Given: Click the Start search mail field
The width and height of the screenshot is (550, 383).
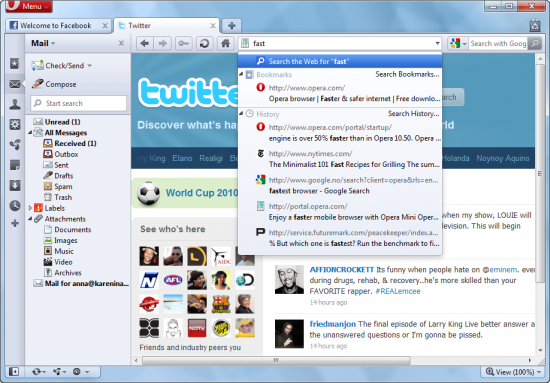Looking at the screenshot, I should point(79,103).
